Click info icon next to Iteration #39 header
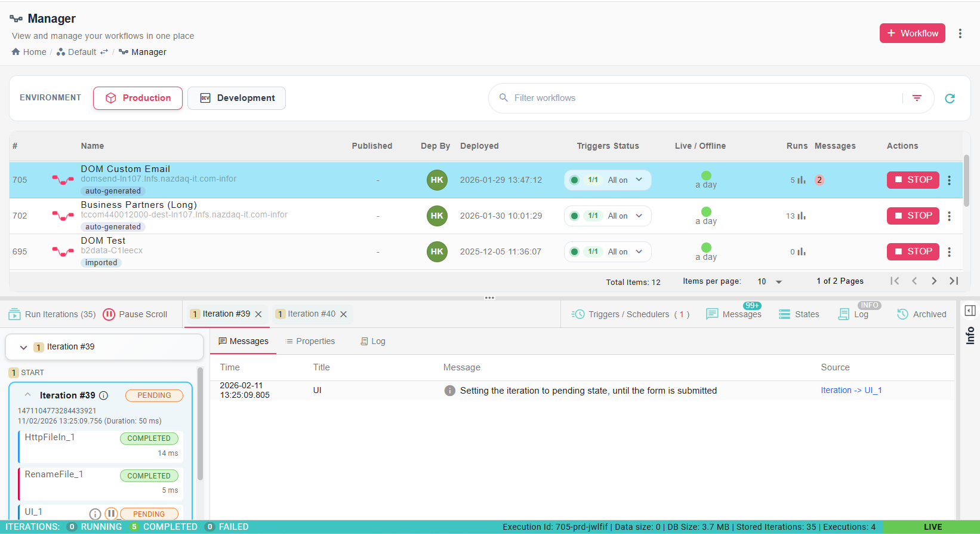Image resolution: width=980 pixels, height=534 pixels. point(103,395)
